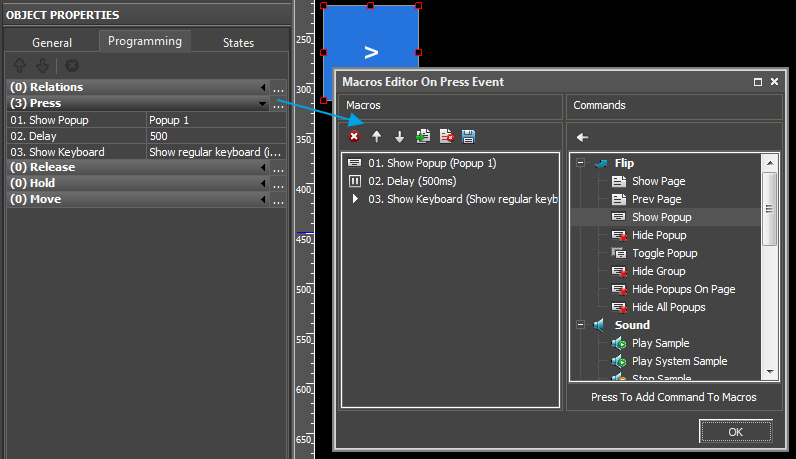Viewport: 796px width, 459px height.
Task: Click the Hide Group command icon
Action: [x=619, y=271]
